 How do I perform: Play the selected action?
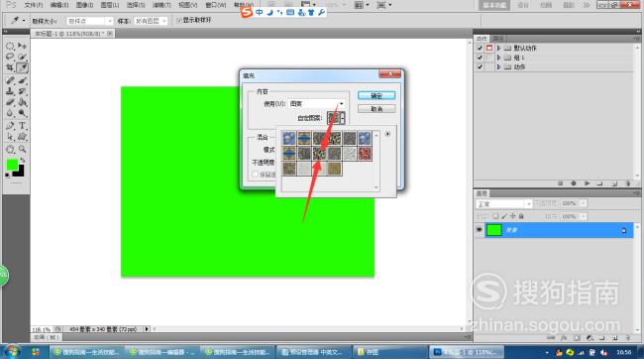coord(587,183)
